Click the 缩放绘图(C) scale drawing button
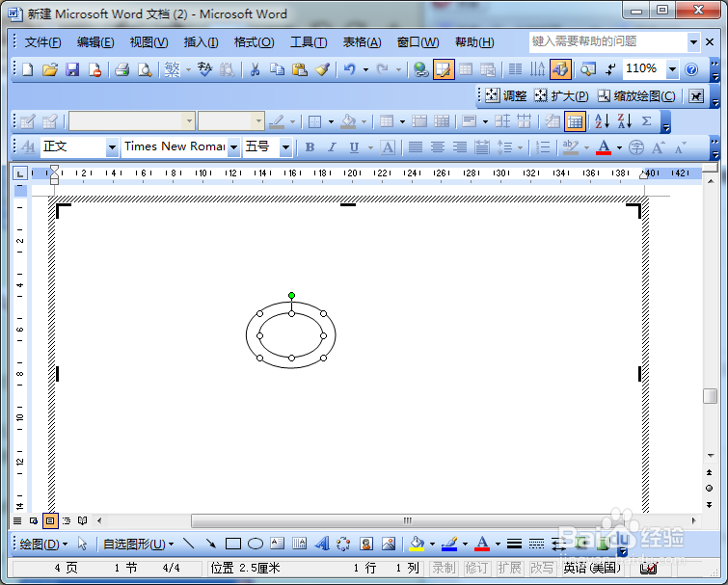The height and width of the screenshot is (585, 728). pos(636,96)
